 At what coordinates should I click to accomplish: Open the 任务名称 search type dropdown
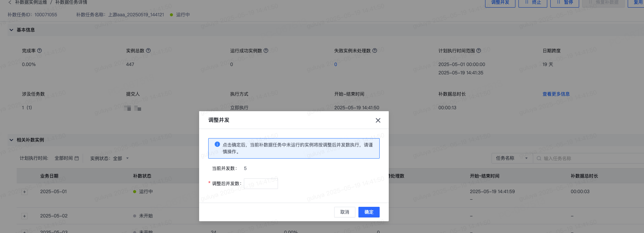[x=512, y=158]
